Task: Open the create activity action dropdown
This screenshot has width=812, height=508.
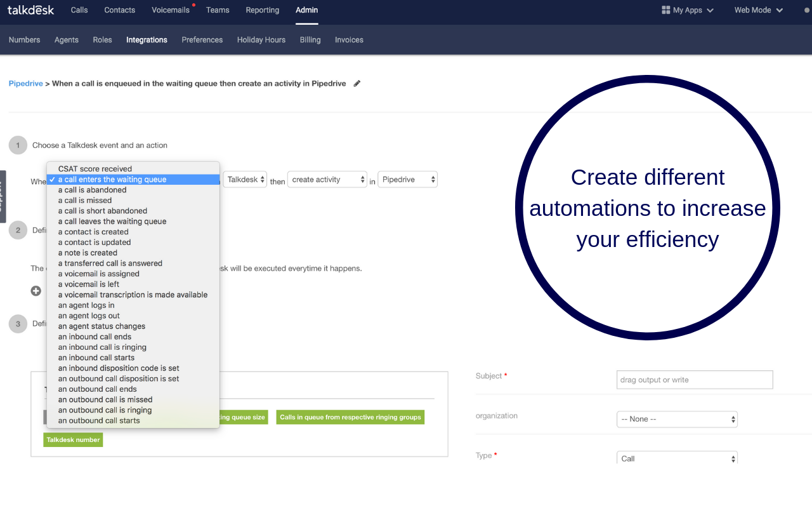Action: 327,180
